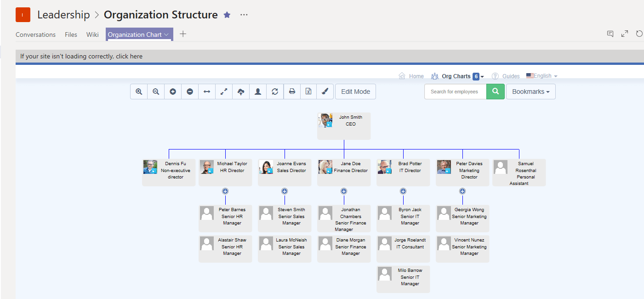Image resolution: width=644 pixels, height=299 pixels.
Task: Click the zoom out magnifier icon
Action: click(156, 92)
